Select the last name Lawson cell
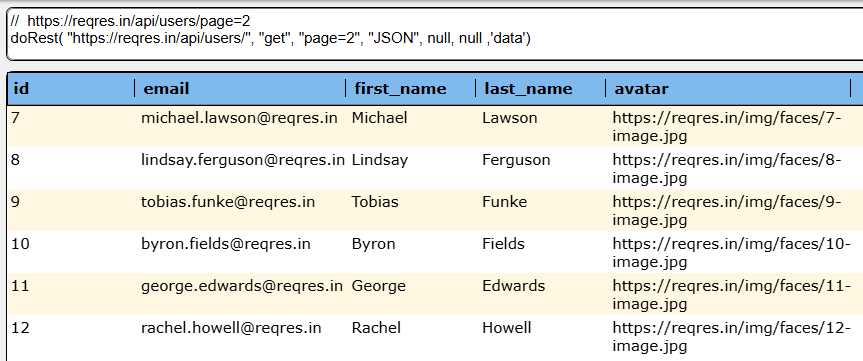The image size is (863, 361). (510, 117)
